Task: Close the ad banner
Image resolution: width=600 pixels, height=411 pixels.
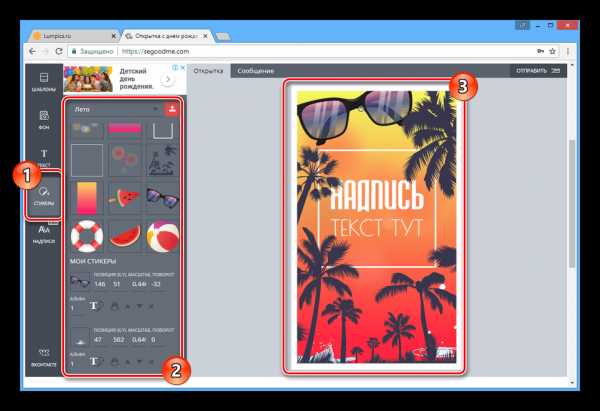Action: click(183, 68)
